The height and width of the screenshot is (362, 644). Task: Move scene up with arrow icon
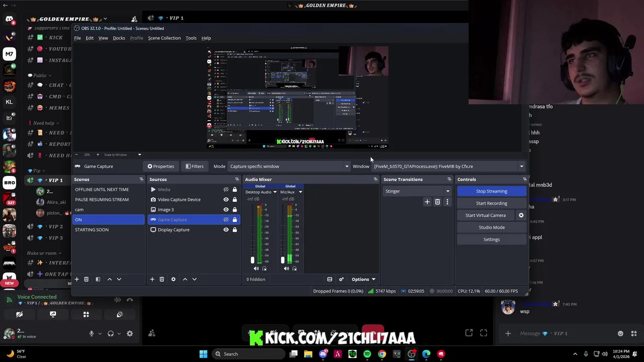click(109, 279)
